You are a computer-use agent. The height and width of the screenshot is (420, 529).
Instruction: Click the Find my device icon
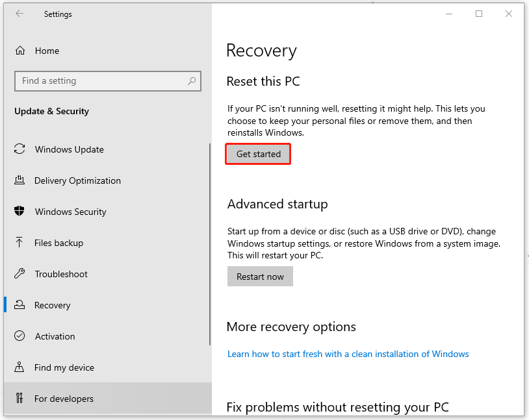(19, 367)
